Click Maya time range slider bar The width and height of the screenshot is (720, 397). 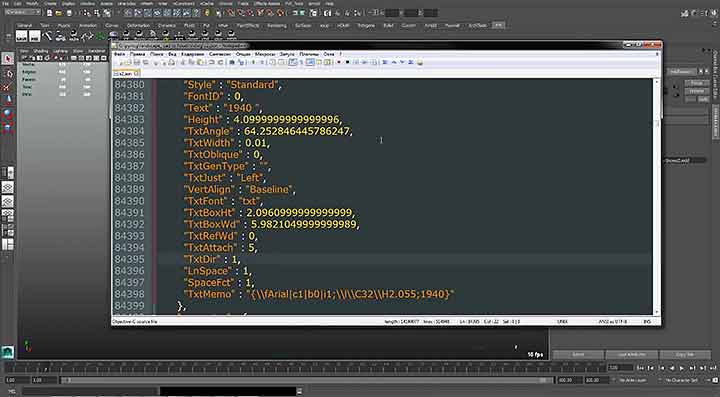[308, 380]
